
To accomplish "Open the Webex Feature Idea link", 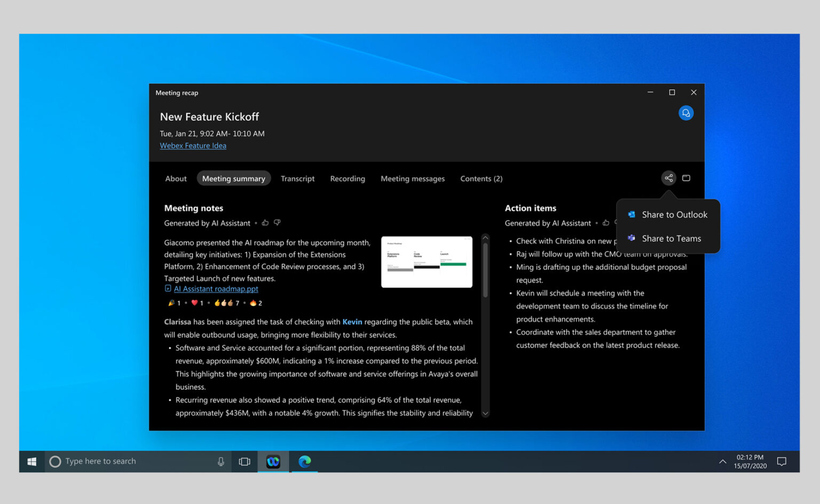I will coord(193,146).
